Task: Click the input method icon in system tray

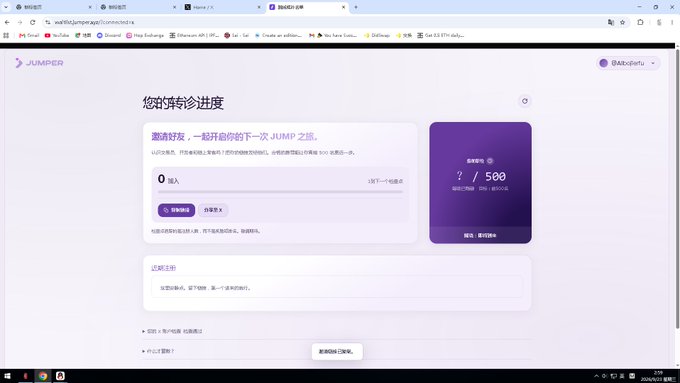Action: point(622,376)
